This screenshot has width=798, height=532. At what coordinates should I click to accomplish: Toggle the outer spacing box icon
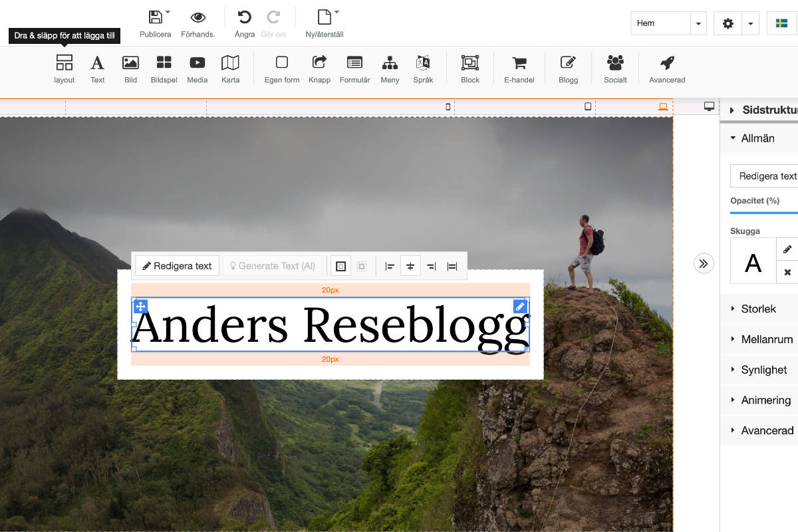point(362,266)
